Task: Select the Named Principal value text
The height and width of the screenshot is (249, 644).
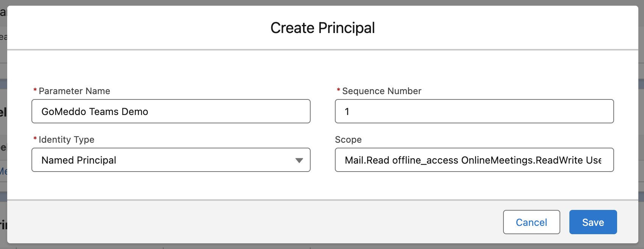Action: pos(79,160)
